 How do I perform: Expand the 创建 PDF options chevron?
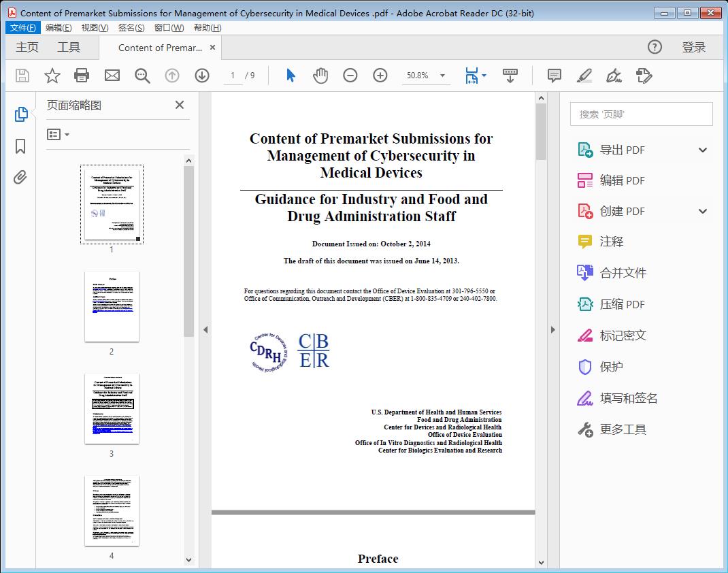click(x=702, y=211)
